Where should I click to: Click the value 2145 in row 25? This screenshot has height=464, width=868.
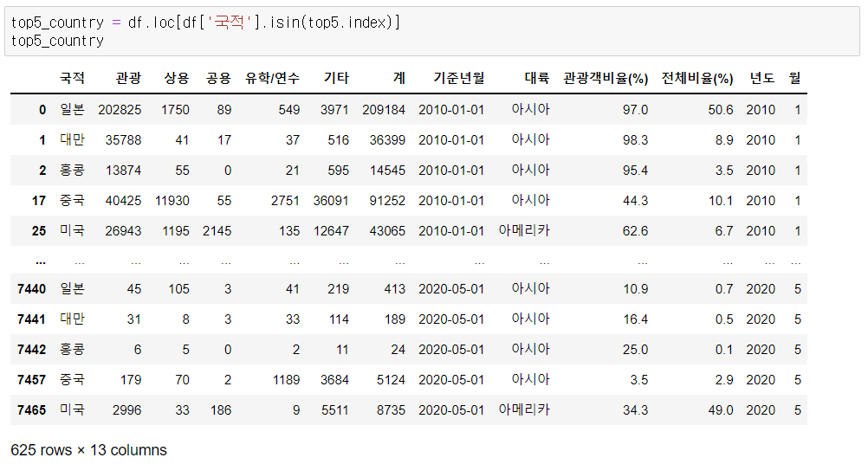pyautogui.click(x=217, y=231)
